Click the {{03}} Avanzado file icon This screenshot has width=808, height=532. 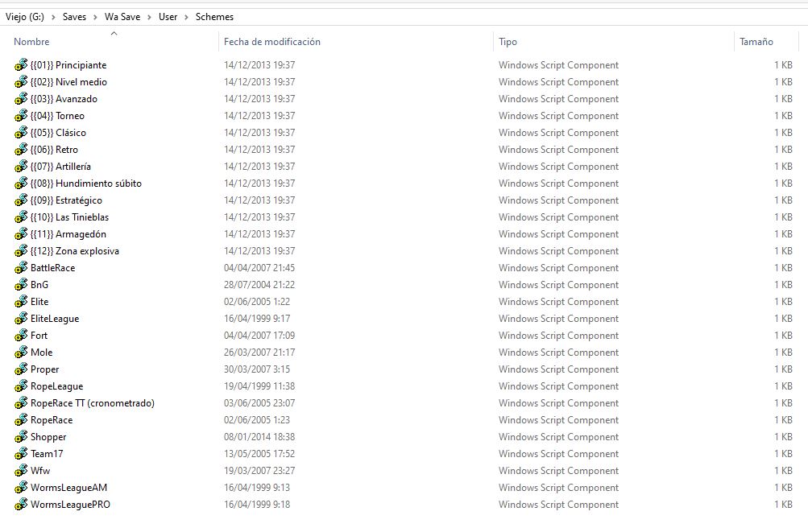pos(21,99)
